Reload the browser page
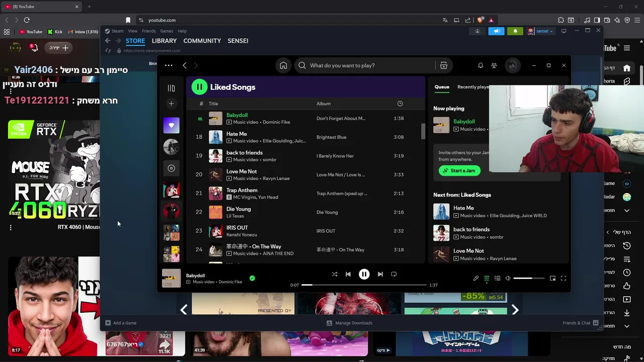 [27, 20]
